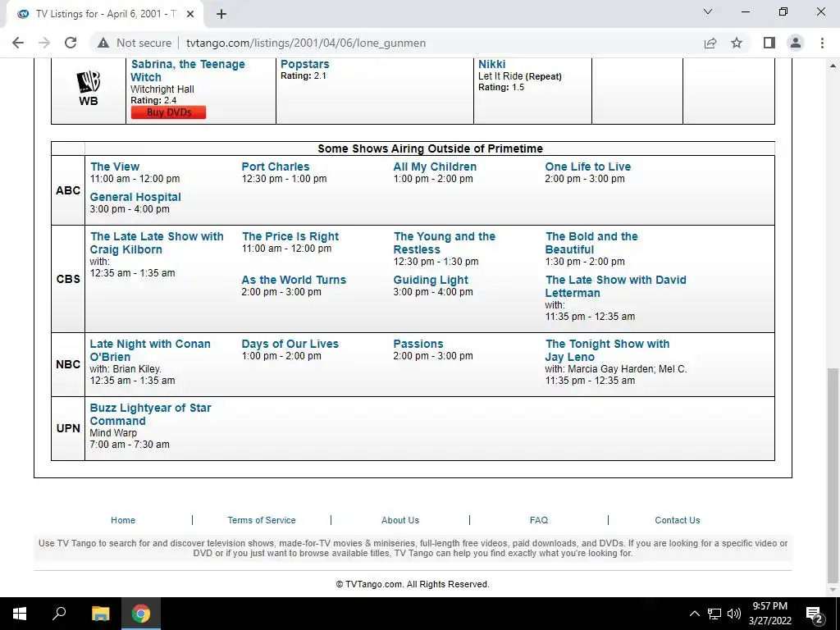
Task: Open a new browser tab
Action: coord(221,15)
